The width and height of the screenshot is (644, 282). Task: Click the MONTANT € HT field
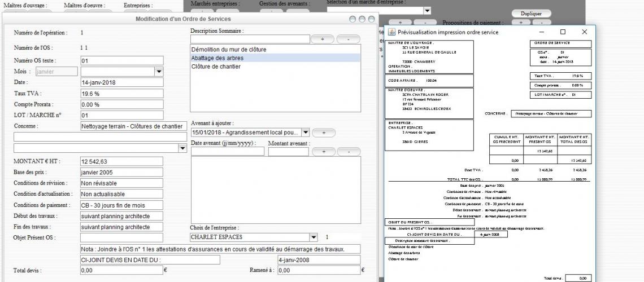pos(121,161)
